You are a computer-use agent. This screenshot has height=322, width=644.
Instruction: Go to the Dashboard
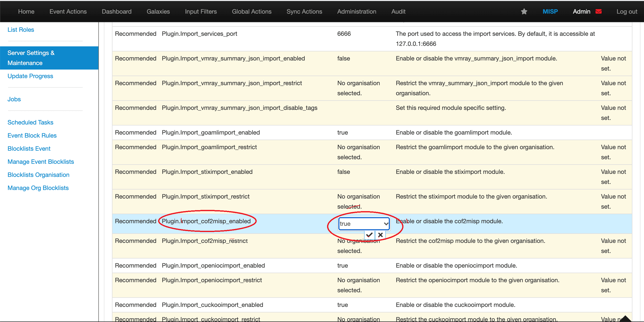pos(116,11)
